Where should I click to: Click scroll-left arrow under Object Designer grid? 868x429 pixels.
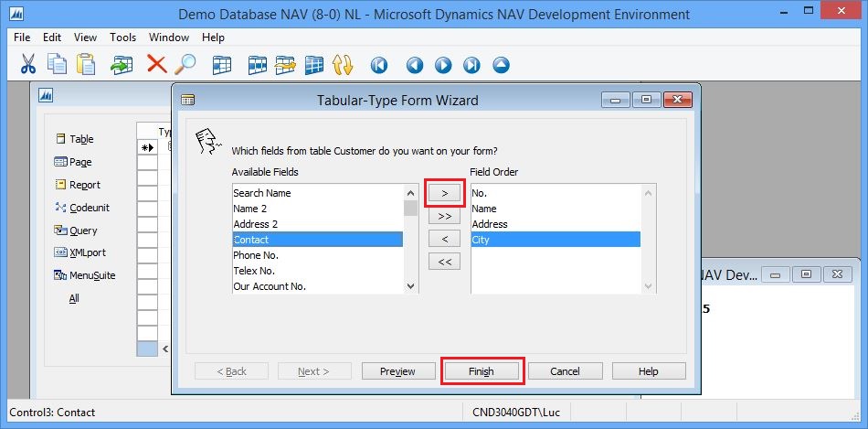point(164,349)
